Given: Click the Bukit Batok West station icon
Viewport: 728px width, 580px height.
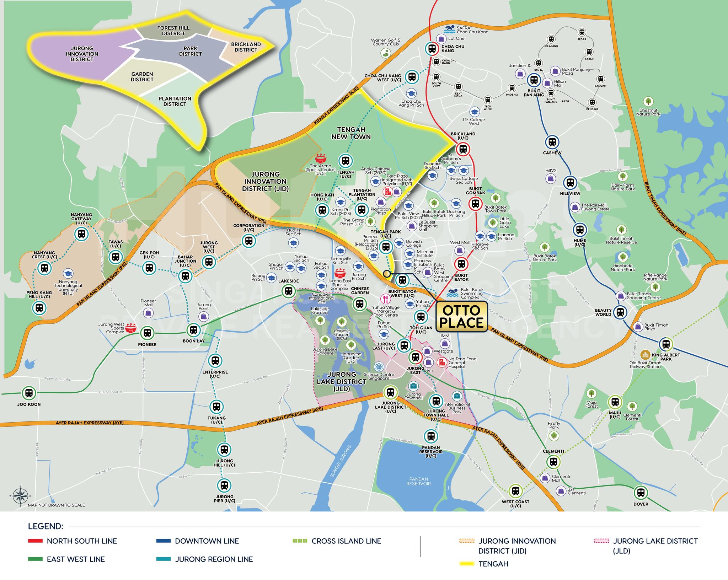Looking at the screenshot, I should [x=402, y=280].
